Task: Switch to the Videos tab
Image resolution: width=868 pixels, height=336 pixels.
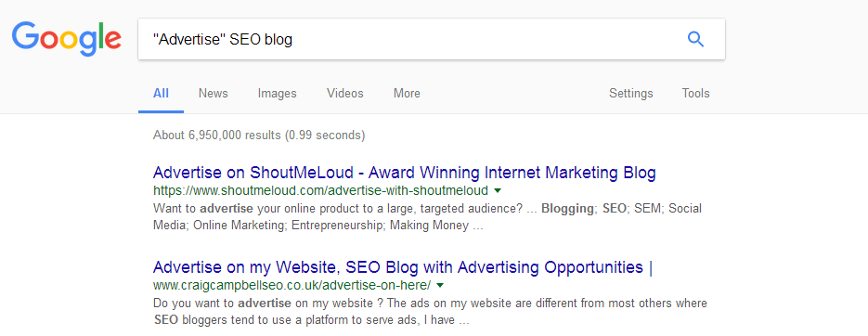Action: click(x=344, y=94)
